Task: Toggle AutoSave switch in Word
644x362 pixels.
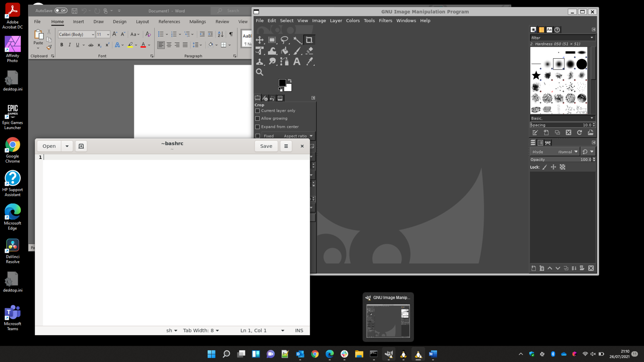Action: (61, 10)
